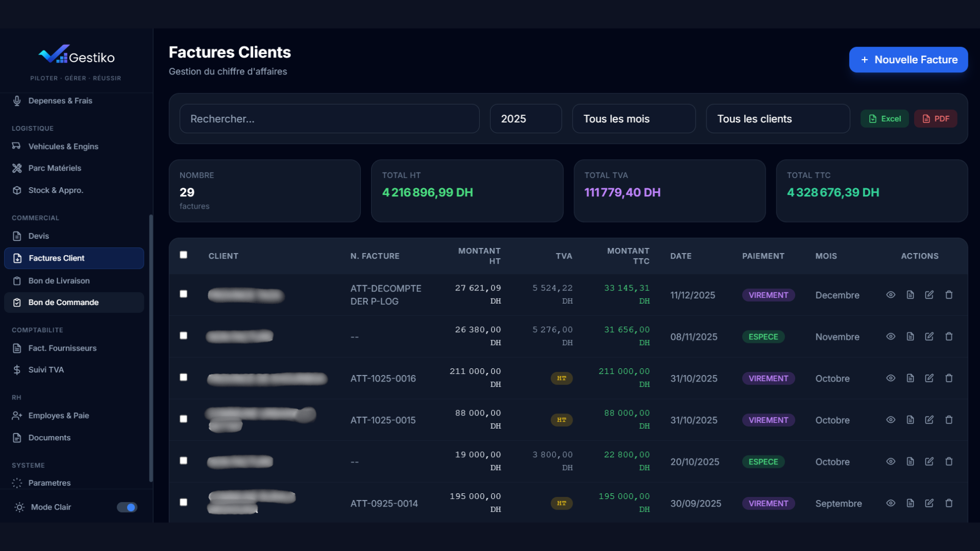980x551 pixels.
Task: Open the Tous les mois dropdown
Action: [x=634, y=118]
